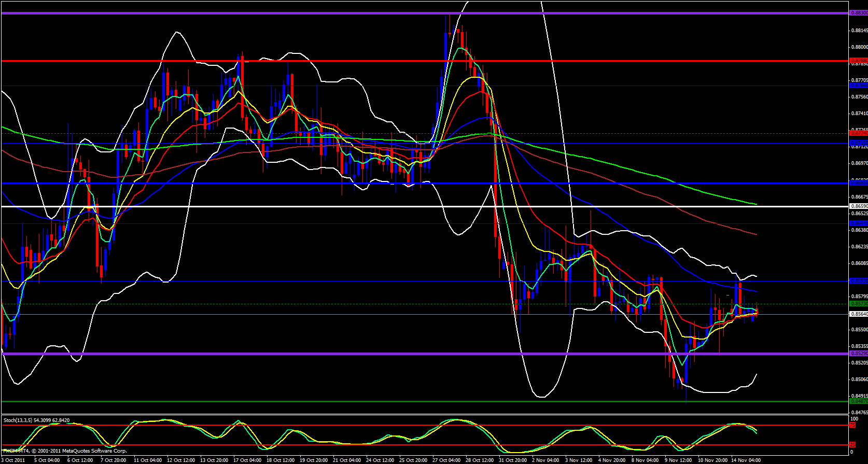Click the blue 0.85930 price label

coord(858,281)
